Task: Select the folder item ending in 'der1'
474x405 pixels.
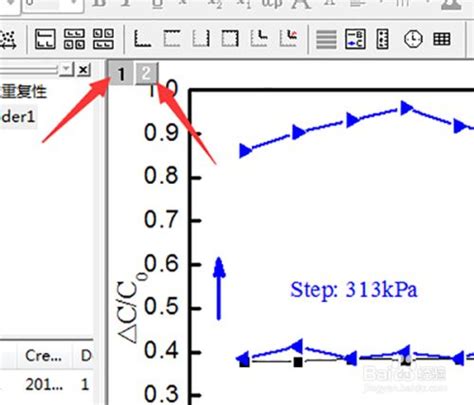Action: coord(18,117)
